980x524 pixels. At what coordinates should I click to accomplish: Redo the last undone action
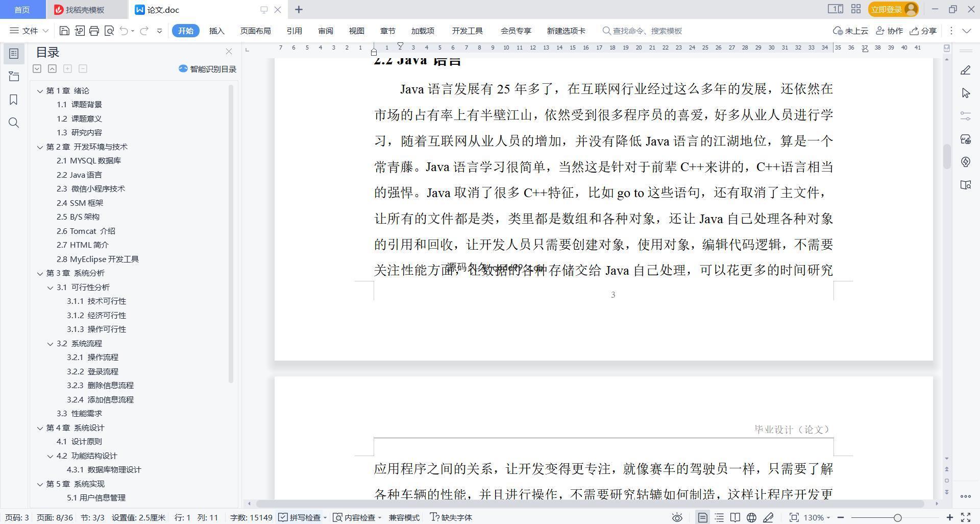point(144,31)
